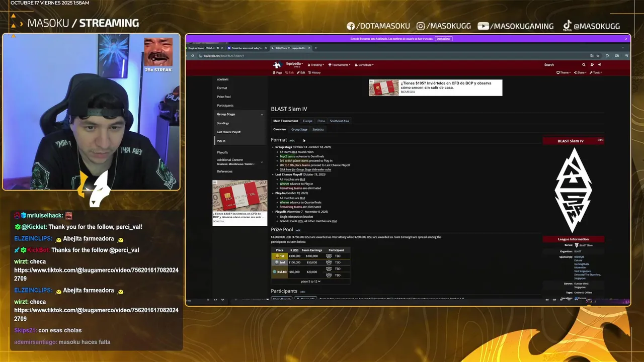Open the Blacklyte sponsor link
The width and height of the screenshot is (644, 362).
click(579, 257)
